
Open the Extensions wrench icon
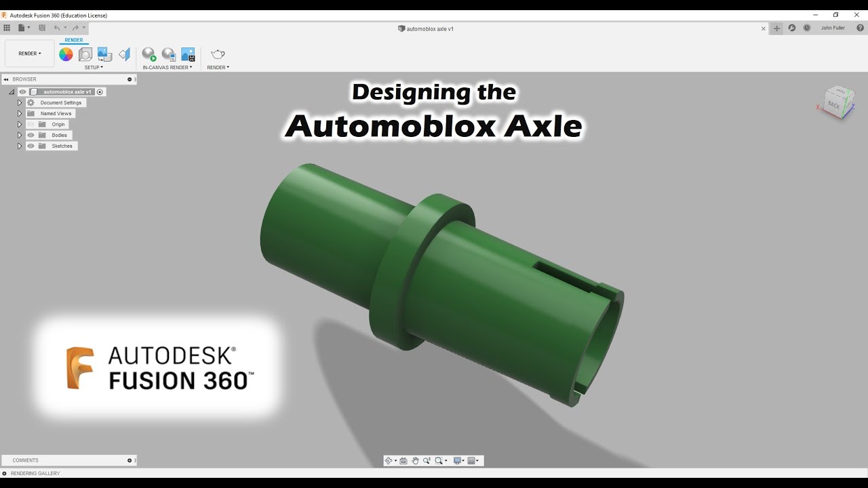(791, 28)
